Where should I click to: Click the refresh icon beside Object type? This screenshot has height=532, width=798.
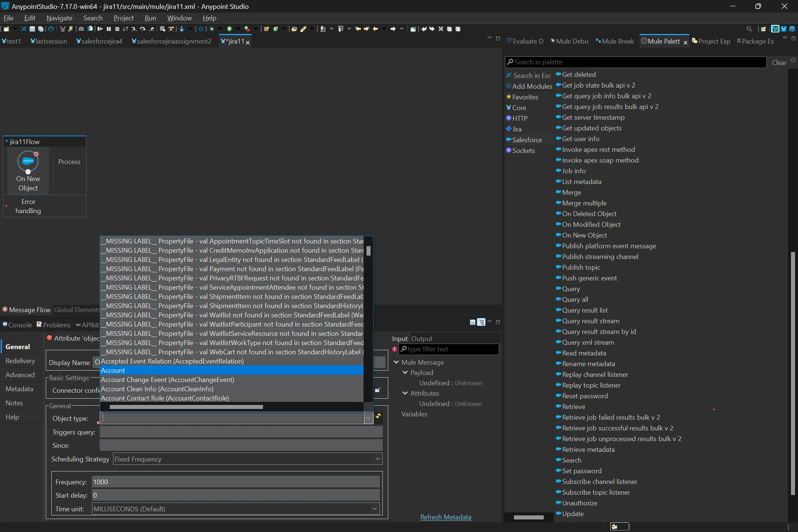click(378, 416)
